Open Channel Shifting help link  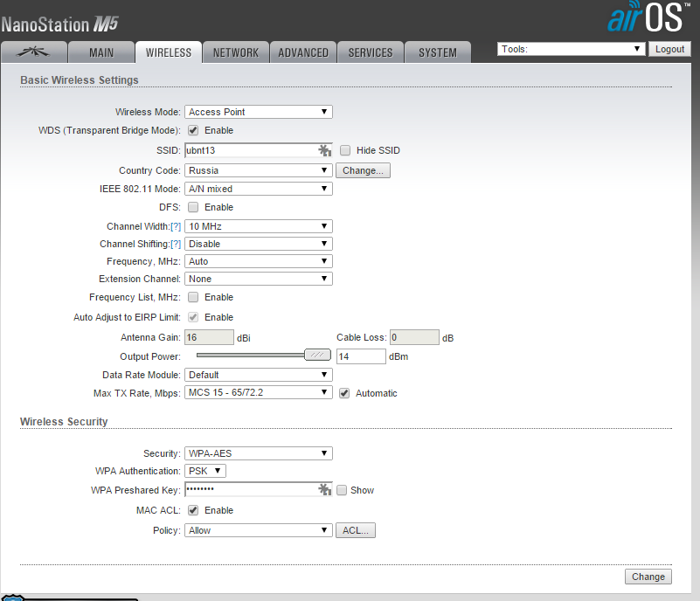pos(176,244)
